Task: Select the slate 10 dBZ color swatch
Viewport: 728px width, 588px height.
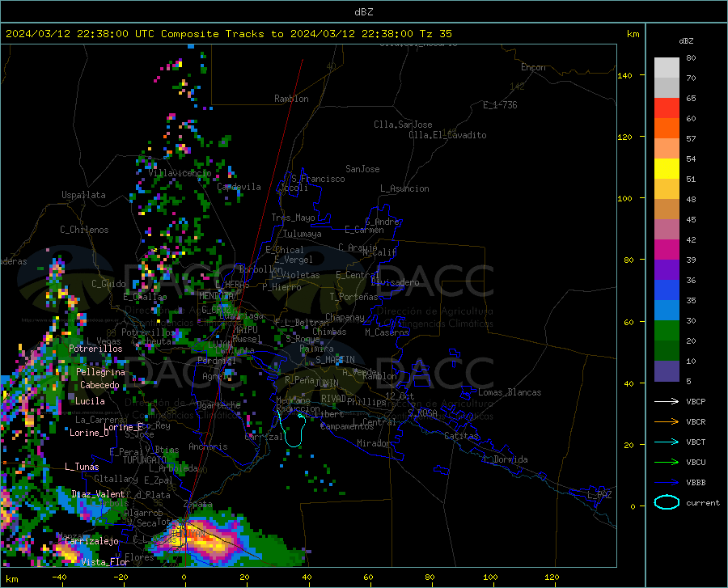Action: click(667, 371)
